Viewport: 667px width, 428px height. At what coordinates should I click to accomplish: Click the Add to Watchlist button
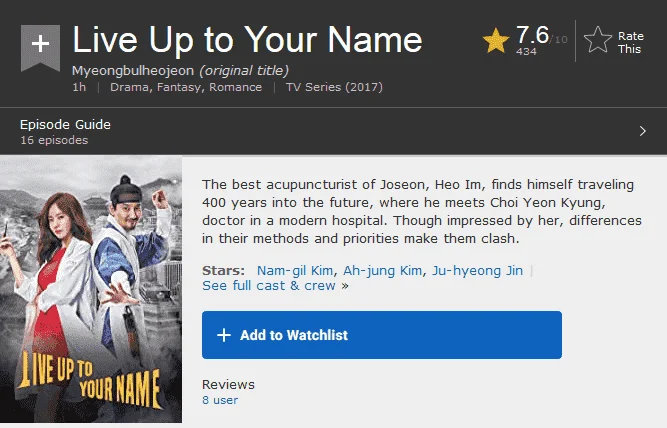[382, 335]
